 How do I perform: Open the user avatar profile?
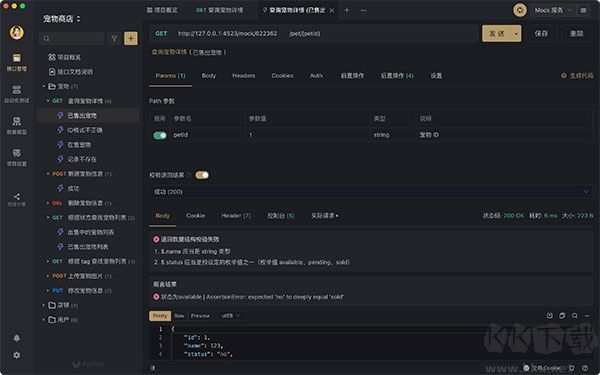pos(16,33)
